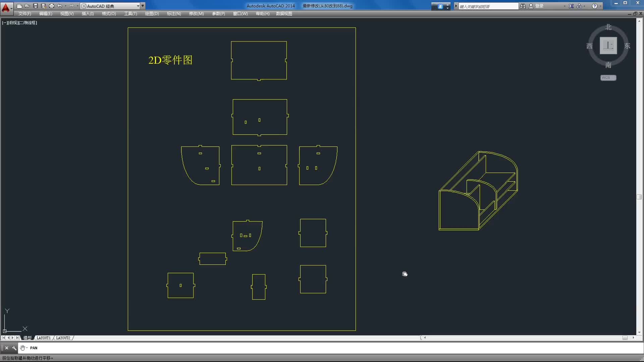Scroll the horizontal scrollbar right
This screenshot has height=362, width=644.
point(633,337)
